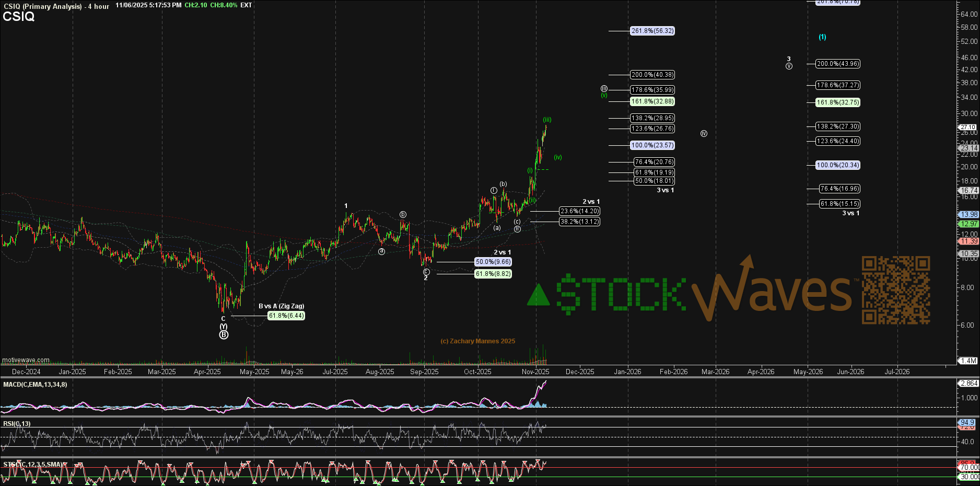Viewport: 980px width, 486px height.
Task: Click the 50.0%(9.66) retracement label
Action: (493, 262)
